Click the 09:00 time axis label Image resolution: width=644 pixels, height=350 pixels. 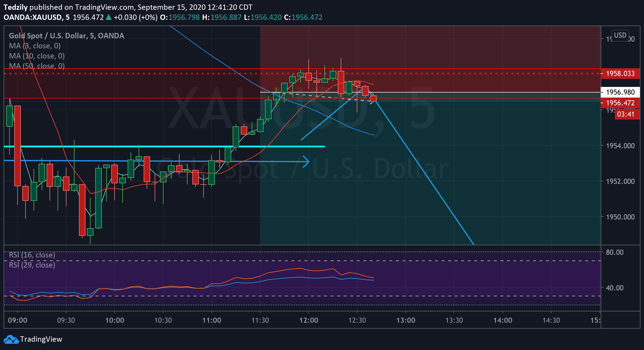18,320
